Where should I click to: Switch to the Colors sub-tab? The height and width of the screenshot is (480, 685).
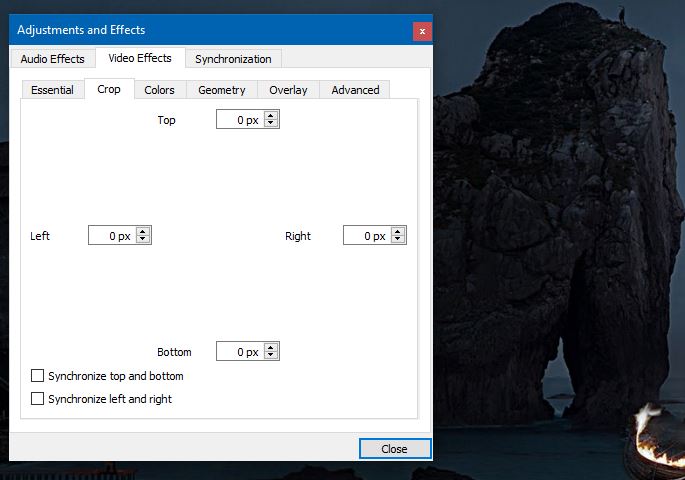[159, 90]
